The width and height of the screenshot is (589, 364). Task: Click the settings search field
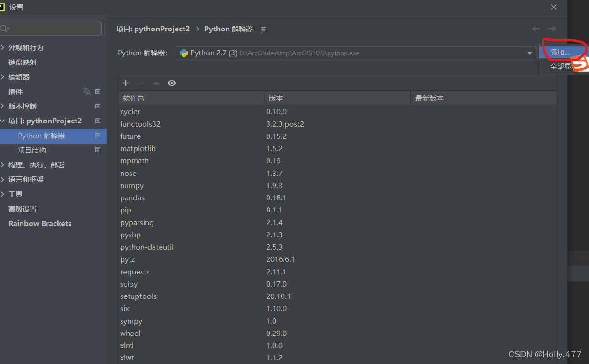51,29
